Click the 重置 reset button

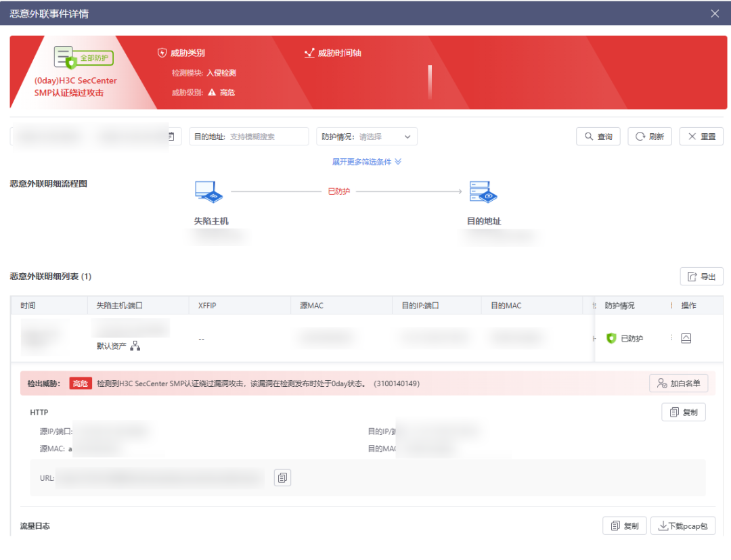(x=701, y=137)
